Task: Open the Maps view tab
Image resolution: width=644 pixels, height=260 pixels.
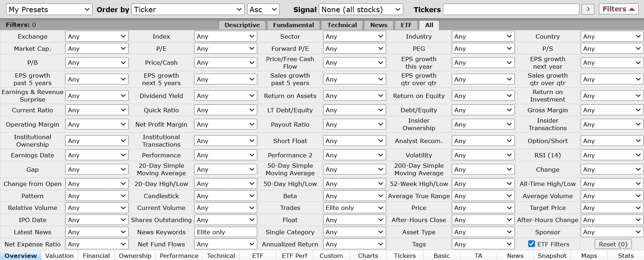Action: (589, 256)
